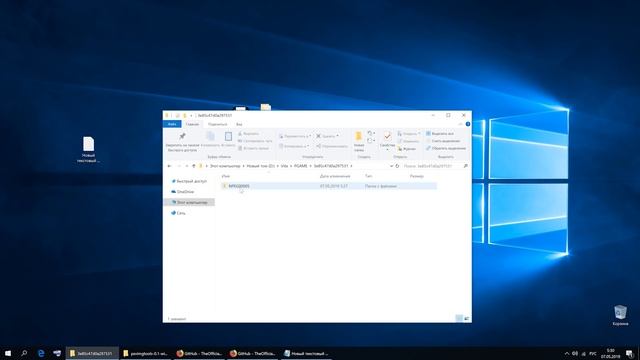Sort by Type (Тип) column header
Viewport: 640px width, 360px height.
[369, 176]
